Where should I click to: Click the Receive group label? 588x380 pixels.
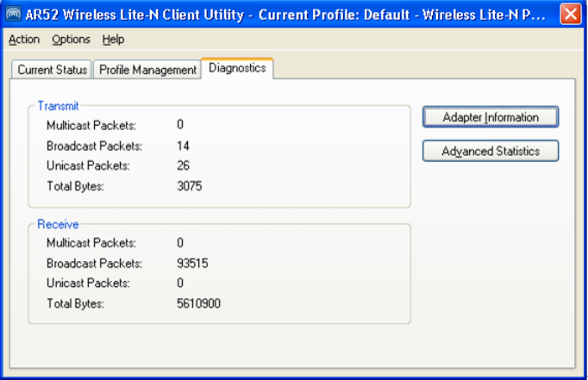point(58,225)
